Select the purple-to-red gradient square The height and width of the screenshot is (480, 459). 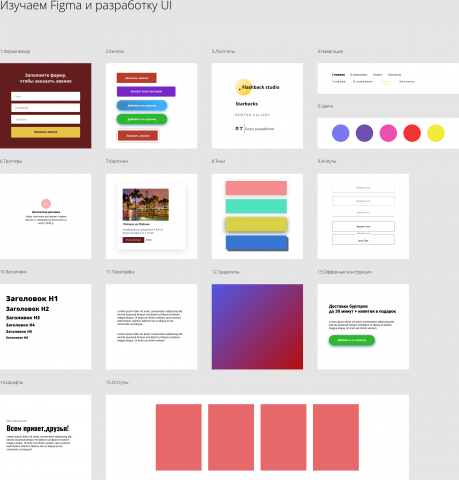tap(257, 327)
